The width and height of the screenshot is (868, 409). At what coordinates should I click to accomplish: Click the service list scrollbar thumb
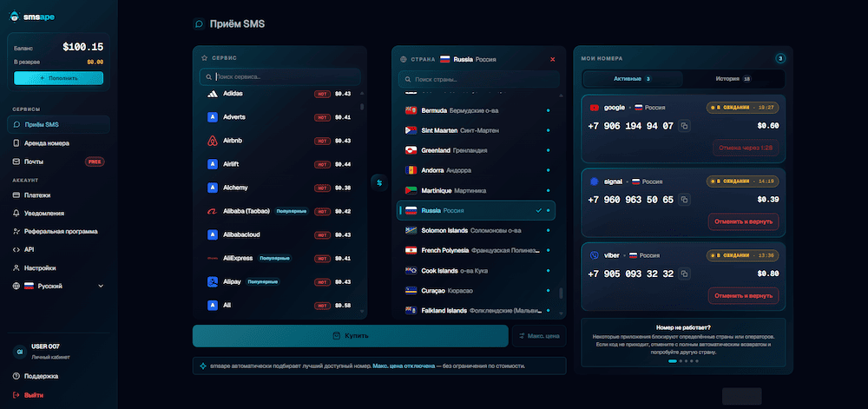pyautogui.click(x=362, y=107)
